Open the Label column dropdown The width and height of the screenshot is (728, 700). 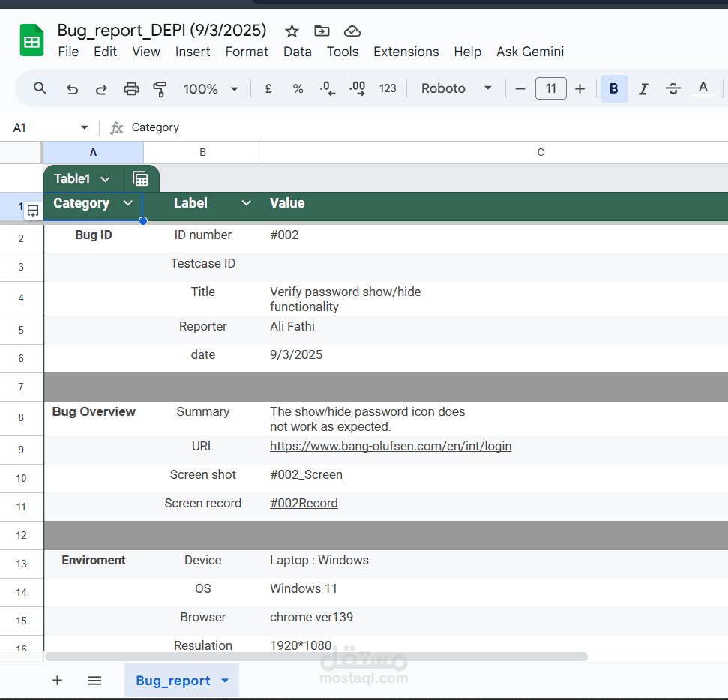(x=247, y=203)
